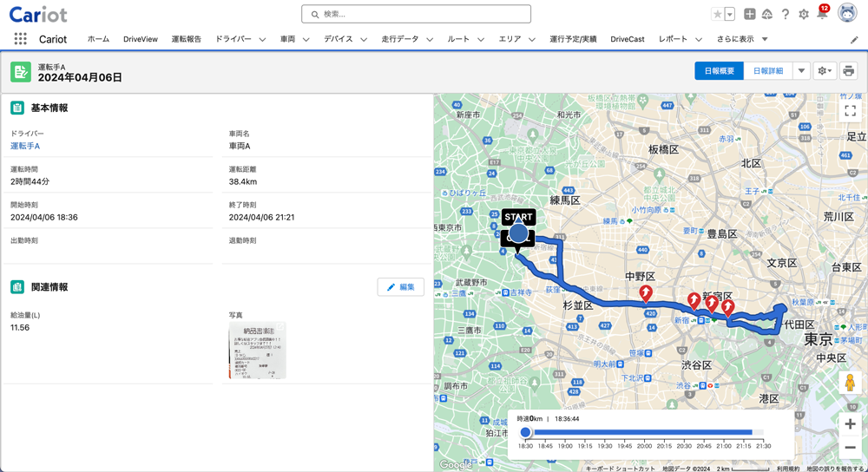Click the help question mark icon
868x472 pixels.
pos(785,15)
